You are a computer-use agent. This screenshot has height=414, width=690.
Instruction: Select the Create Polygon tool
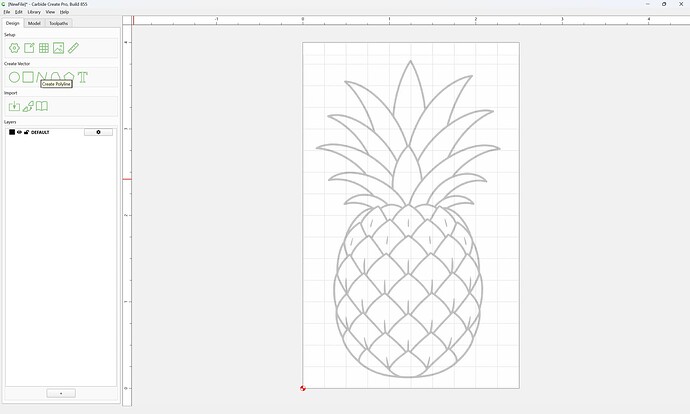click(69, 76)
